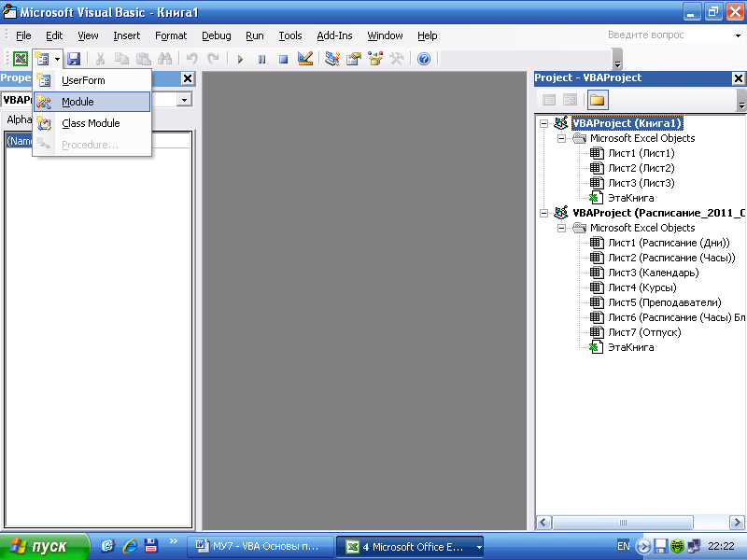This screenshot has width=747, height=560.
Task: Toggle Folders button in Project panel
Action: click(x=597, y=100)
